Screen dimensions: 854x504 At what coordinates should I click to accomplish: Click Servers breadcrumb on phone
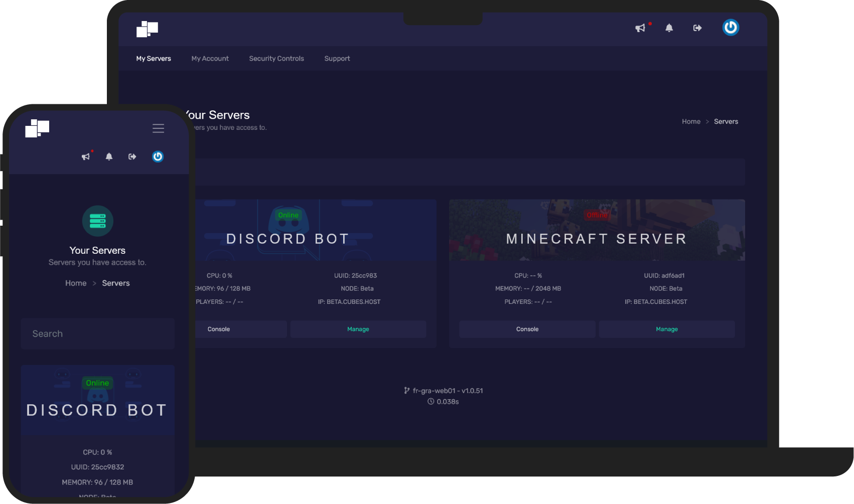[116, 283]
